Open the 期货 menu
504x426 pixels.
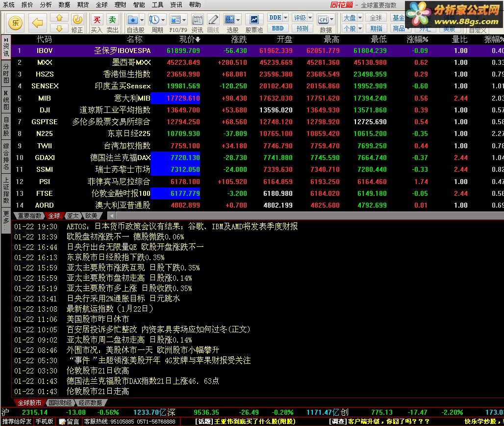point(83,4)
